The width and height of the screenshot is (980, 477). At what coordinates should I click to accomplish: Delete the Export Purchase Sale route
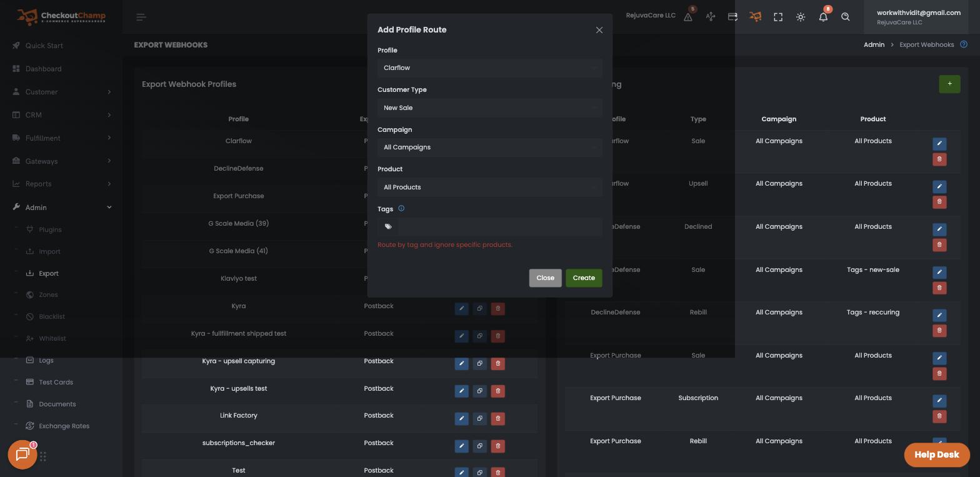tap(939, 374)
